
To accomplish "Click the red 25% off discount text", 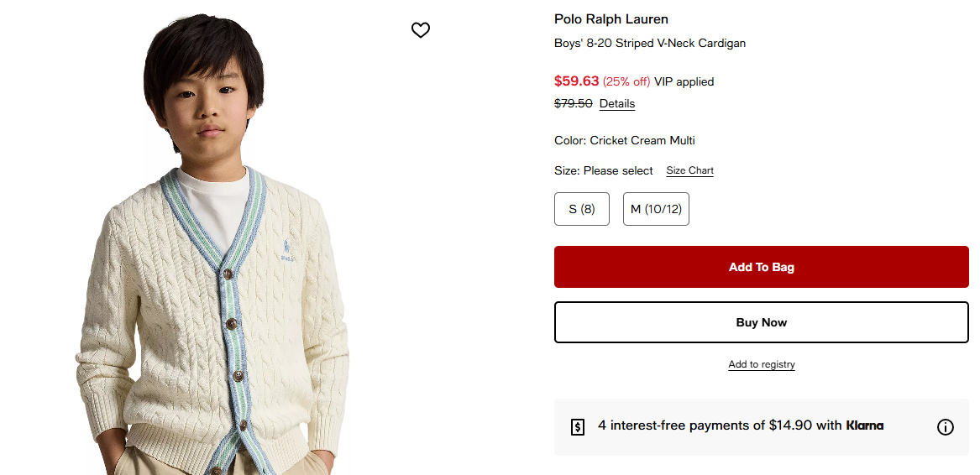I will tap(626, 81).
